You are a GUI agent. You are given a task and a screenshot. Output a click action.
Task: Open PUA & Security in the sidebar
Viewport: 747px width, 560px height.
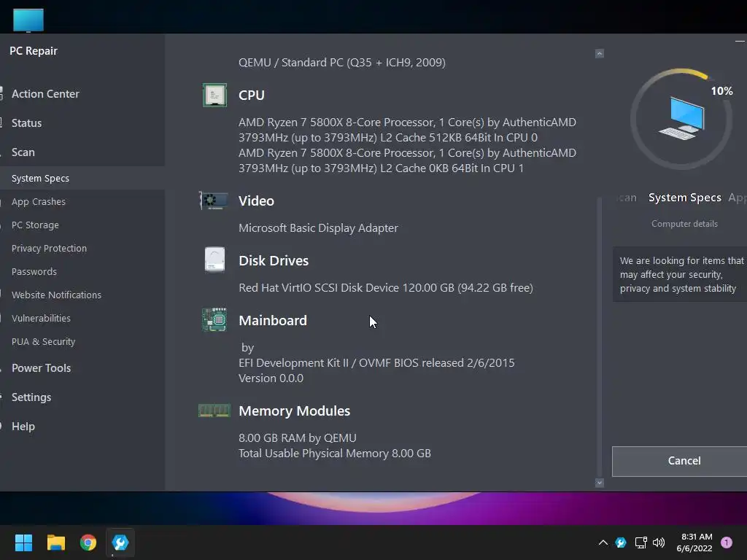[43, 341]
